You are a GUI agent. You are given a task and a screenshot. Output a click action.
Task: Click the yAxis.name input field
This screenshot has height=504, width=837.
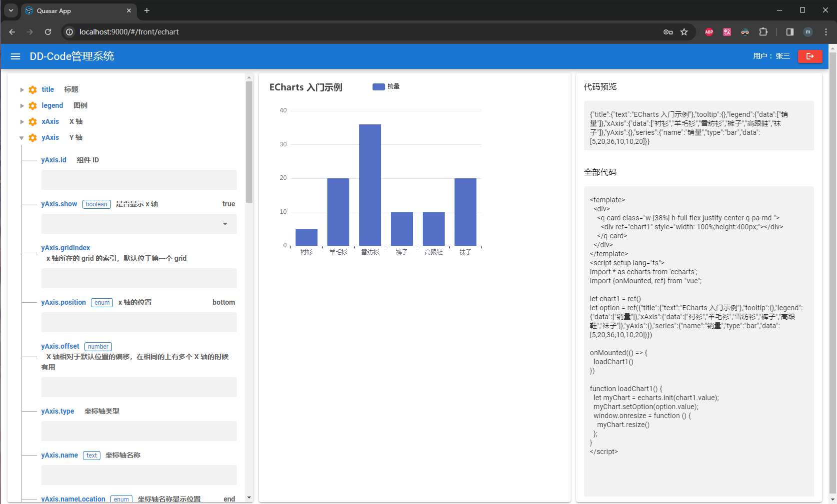(x=139, y=475)
